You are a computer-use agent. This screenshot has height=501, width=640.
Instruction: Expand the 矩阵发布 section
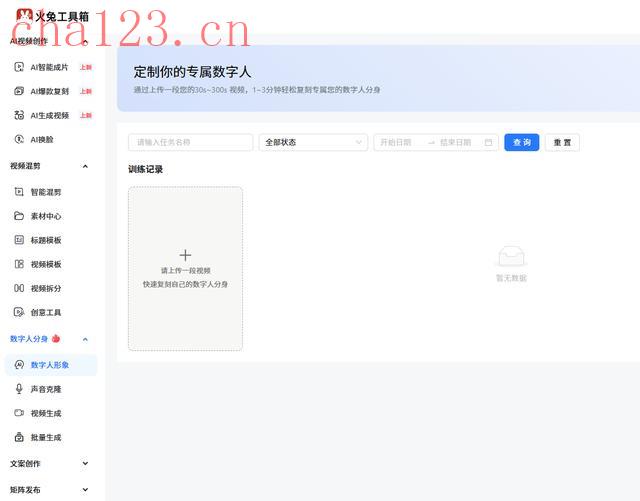85,490
